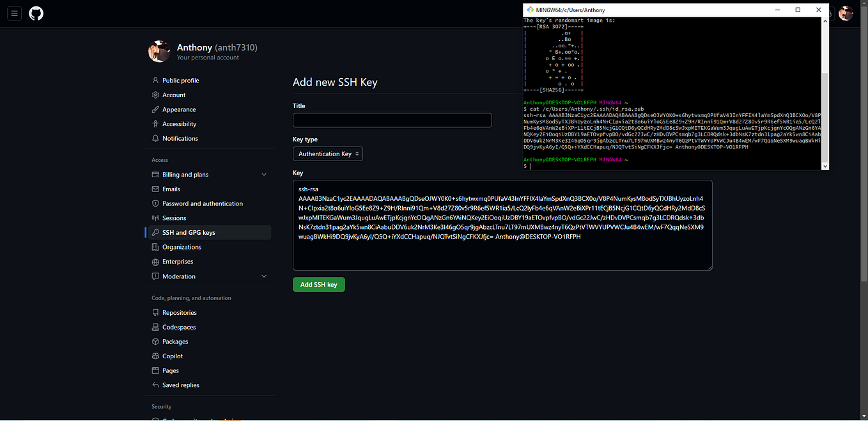This screenshot has width=868, height=421.
Task: Open the Key type dropdown
Action: coord(327,154)
